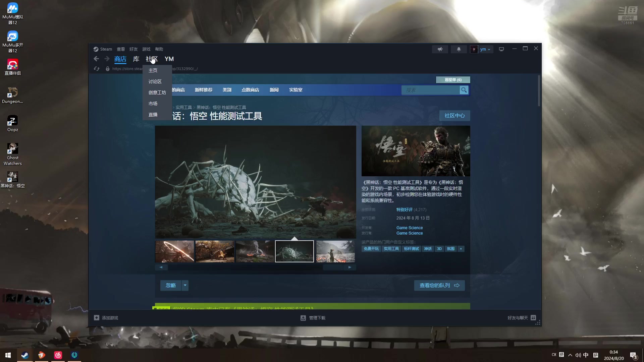Image resolution: width=644 pixels, height=362 pixels.
Task: Click the store search magnifier icon
Action: [464, 90]
